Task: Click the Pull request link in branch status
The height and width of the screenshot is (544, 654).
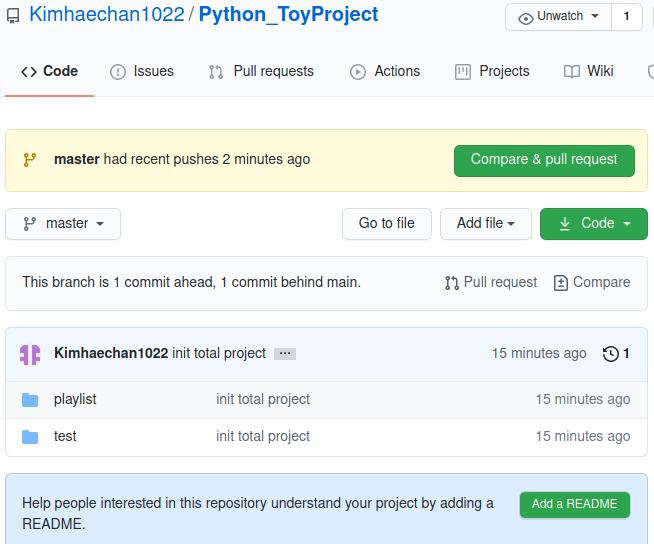Action: pyautogui.click(x=491, y=282)
